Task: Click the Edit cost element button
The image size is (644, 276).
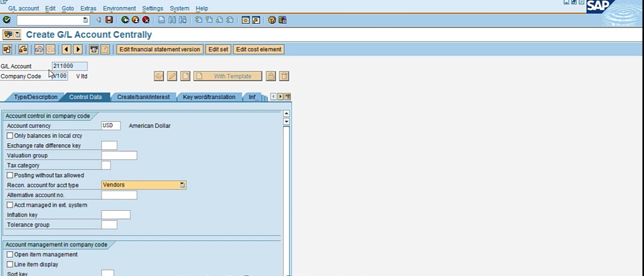Action: pos(259,49)
